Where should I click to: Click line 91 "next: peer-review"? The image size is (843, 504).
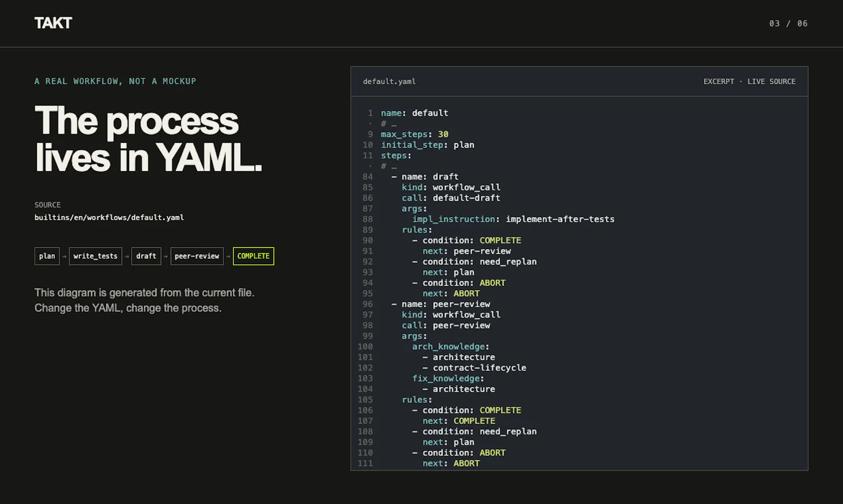tap(467, 251)
